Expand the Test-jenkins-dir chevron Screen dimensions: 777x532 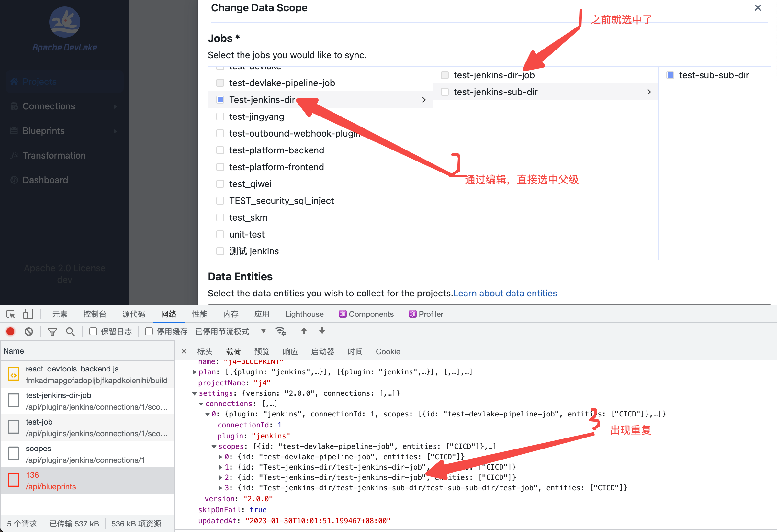[423, 100]
